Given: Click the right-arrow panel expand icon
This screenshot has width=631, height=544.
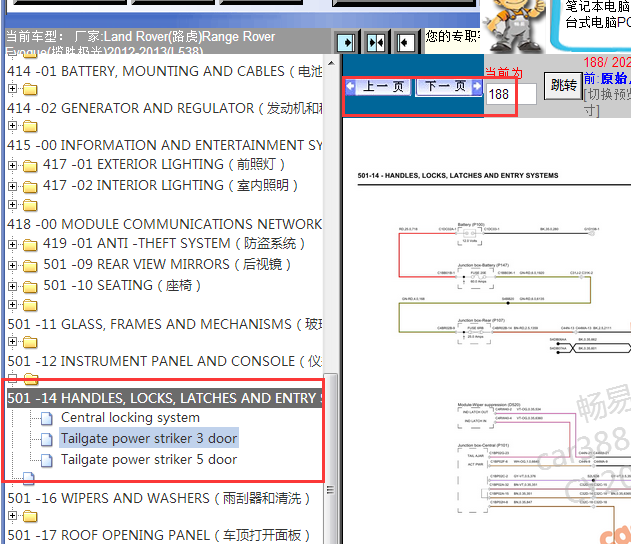Looking at the screenshot, I should click(346, 42).
